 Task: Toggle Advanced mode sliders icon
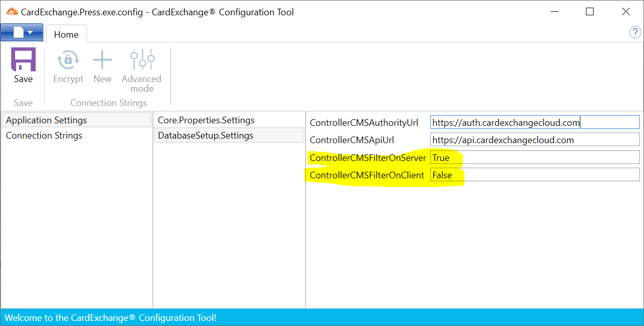[142, 60]
